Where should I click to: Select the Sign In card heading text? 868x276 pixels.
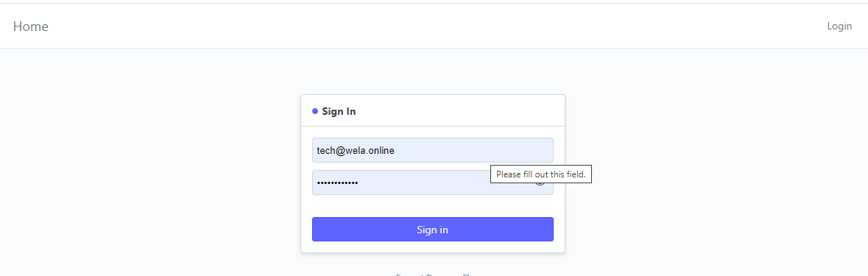[x=339, y=111]
